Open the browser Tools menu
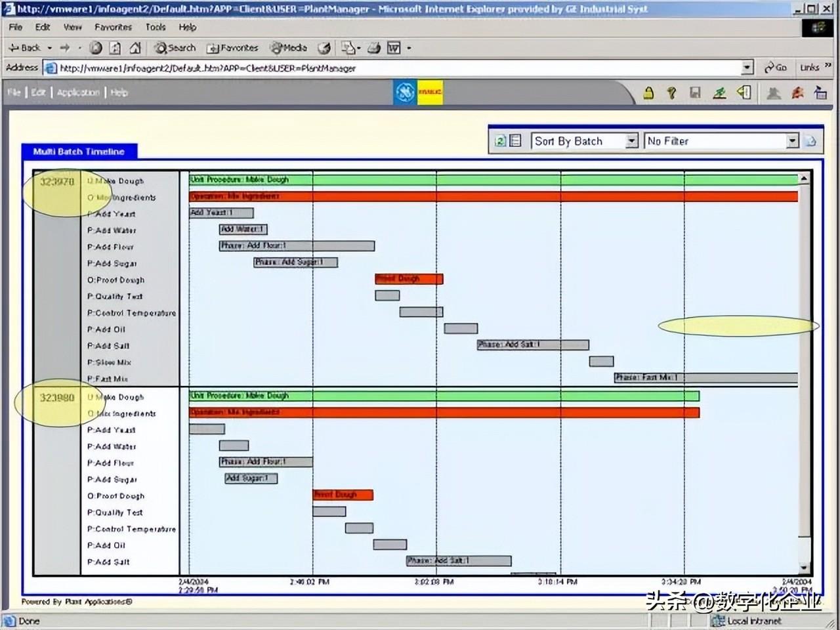 156,27
